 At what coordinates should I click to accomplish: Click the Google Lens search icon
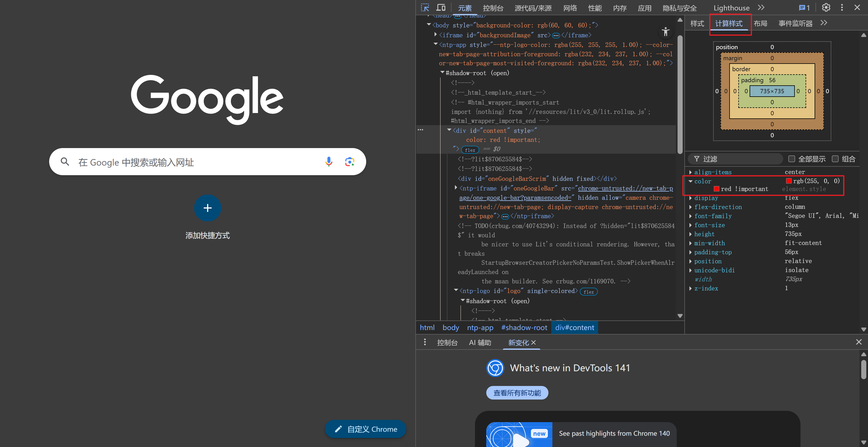350,162
